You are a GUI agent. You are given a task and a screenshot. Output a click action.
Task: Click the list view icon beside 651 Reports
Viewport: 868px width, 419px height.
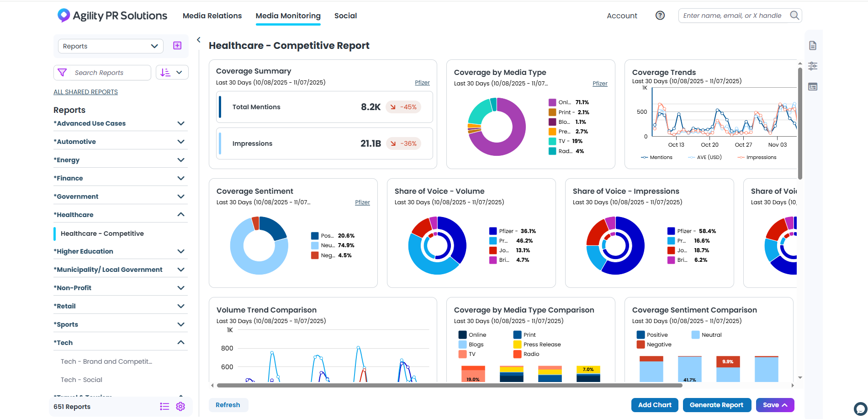coord(164,407)
